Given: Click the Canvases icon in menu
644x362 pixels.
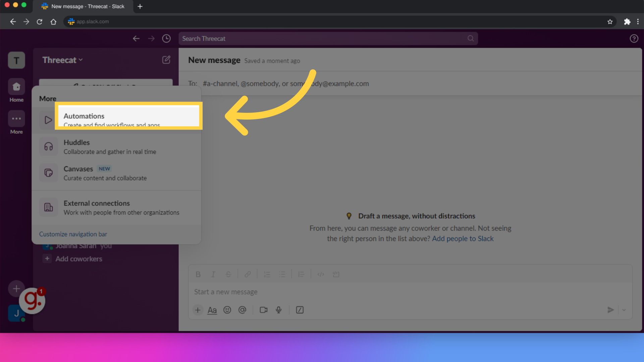Looking at the screenshot, I should coord(49,173).
